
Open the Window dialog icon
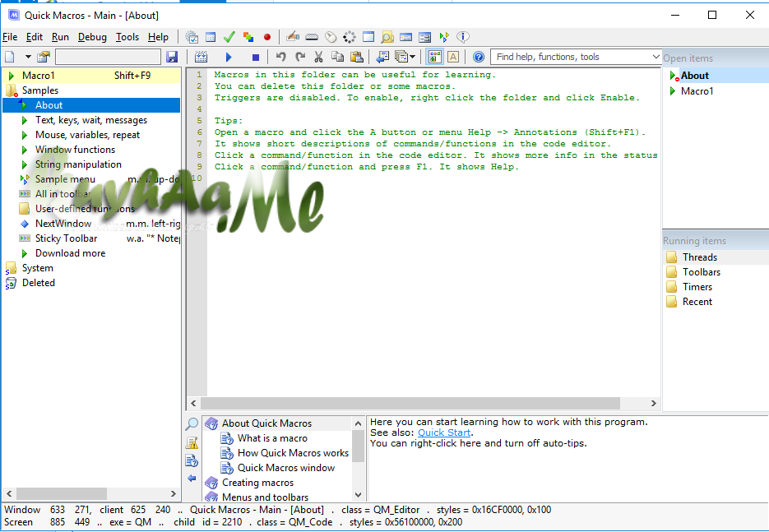368,37
